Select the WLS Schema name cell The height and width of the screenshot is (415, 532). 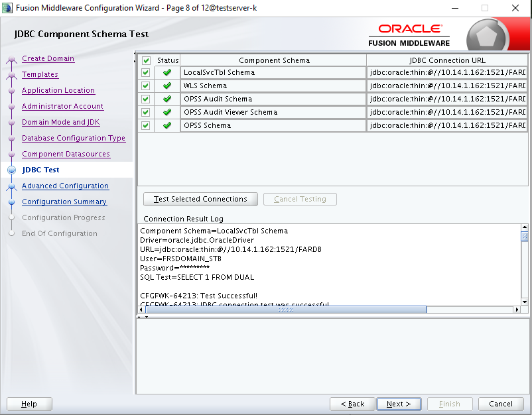pyautogui.click(x=273, y=86)
